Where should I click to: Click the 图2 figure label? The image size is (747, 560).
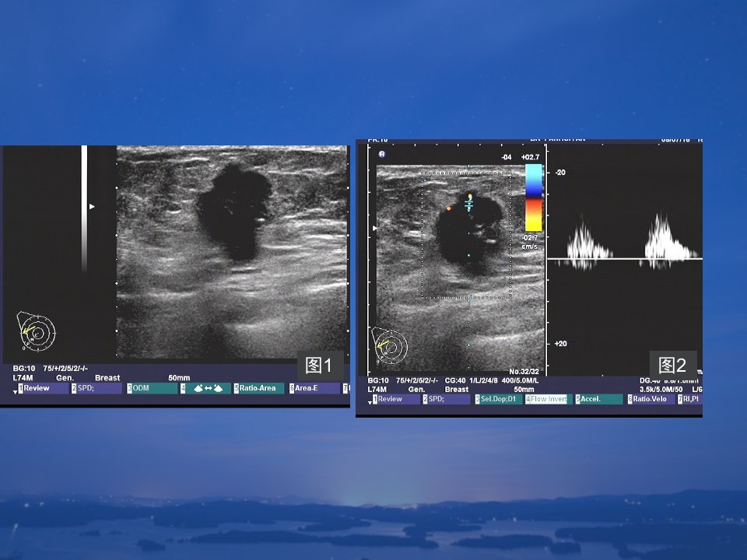[672, 366]
